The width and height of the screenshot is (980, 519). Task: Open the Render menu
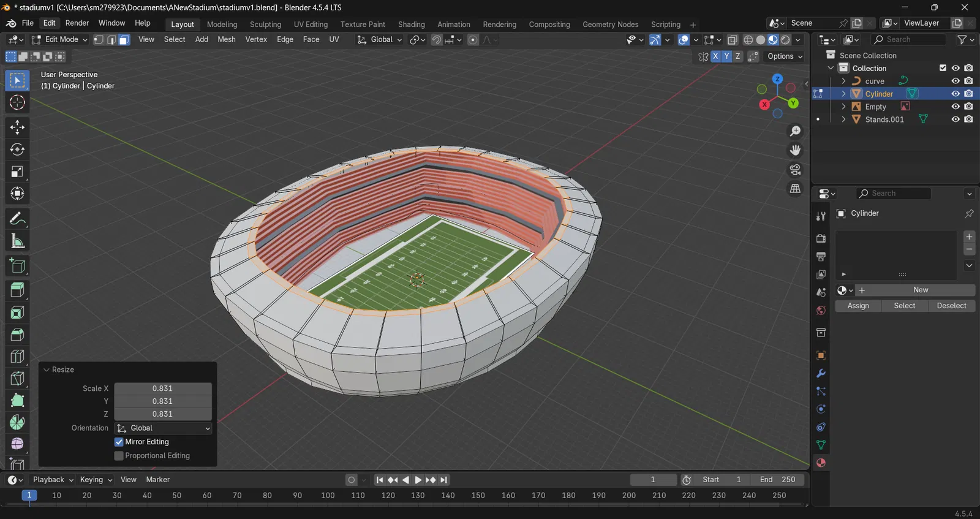pyautogui.click(x=77, y=23)
